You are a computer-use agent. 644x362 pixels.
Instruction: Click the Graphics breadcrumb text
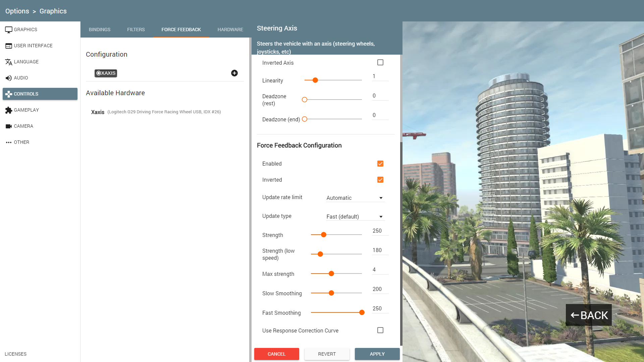coord(53,11)
